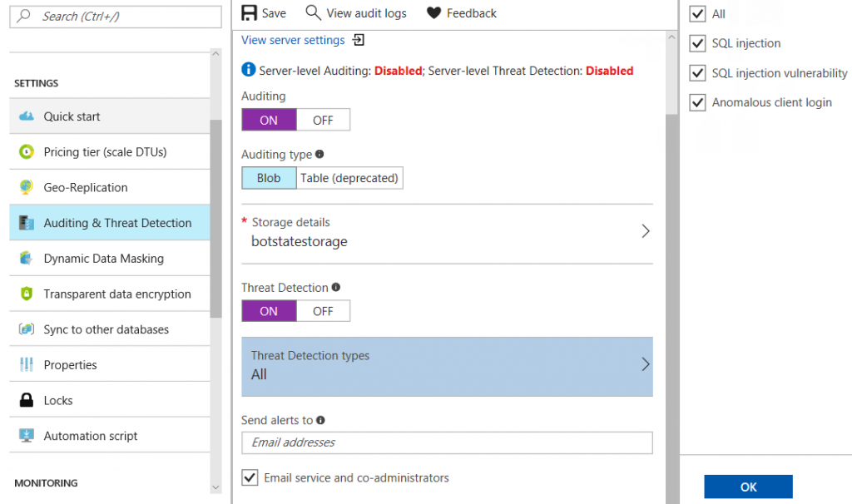Uncheck the SQL injection checkbox
The width and height of the screenshot is (852, 504).
coord(697,43)
